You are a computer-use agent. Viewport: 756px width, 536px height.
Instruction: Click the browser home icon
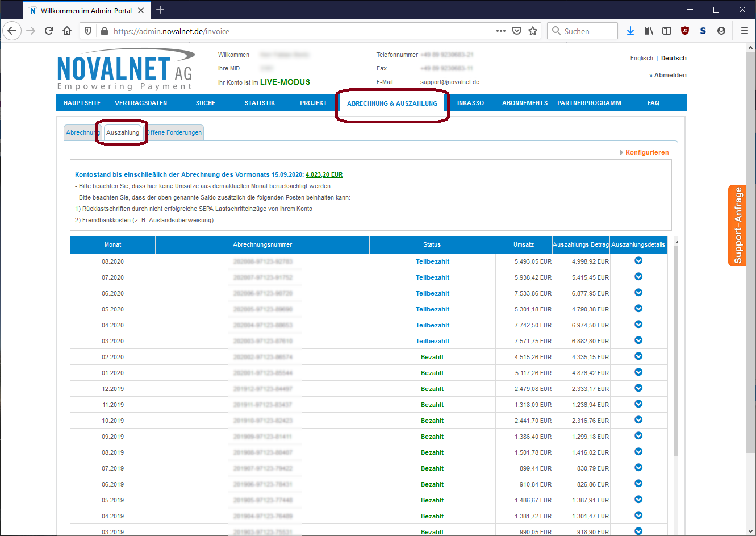click(67, 31)
